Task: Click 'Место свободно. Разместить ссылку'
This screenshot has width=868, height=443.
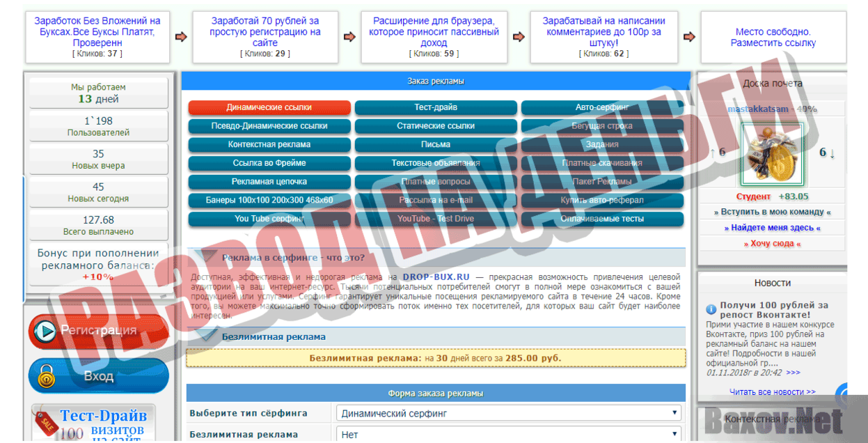Action: pyautogui.click(x=773, y=38)
